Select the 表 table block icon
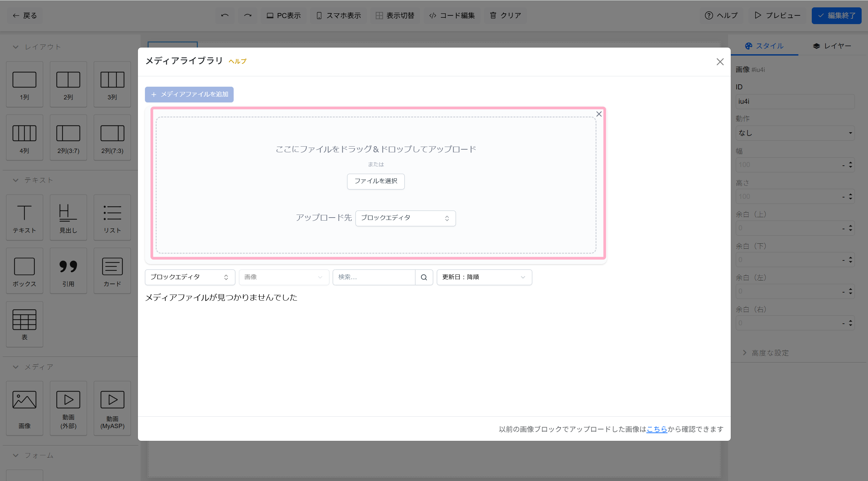This screenshot has height=481, width=868. [x=24, y=320]
